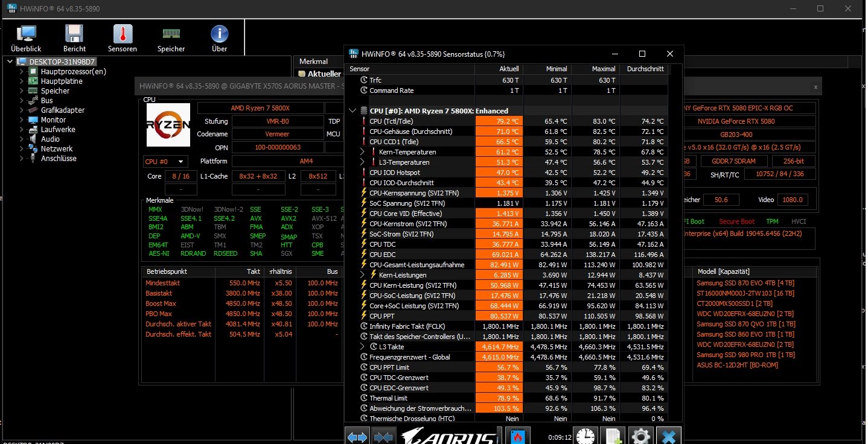
Task: Click the ASUS BC-12D2HT BD-ROM entry
Action: click(x=737, y=365)
